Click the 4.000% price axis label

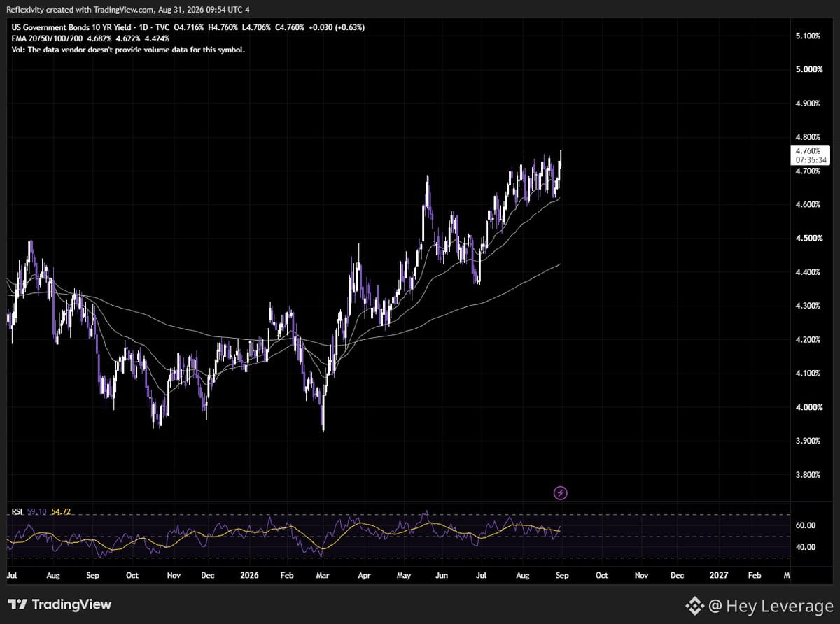tap(808, 407)
